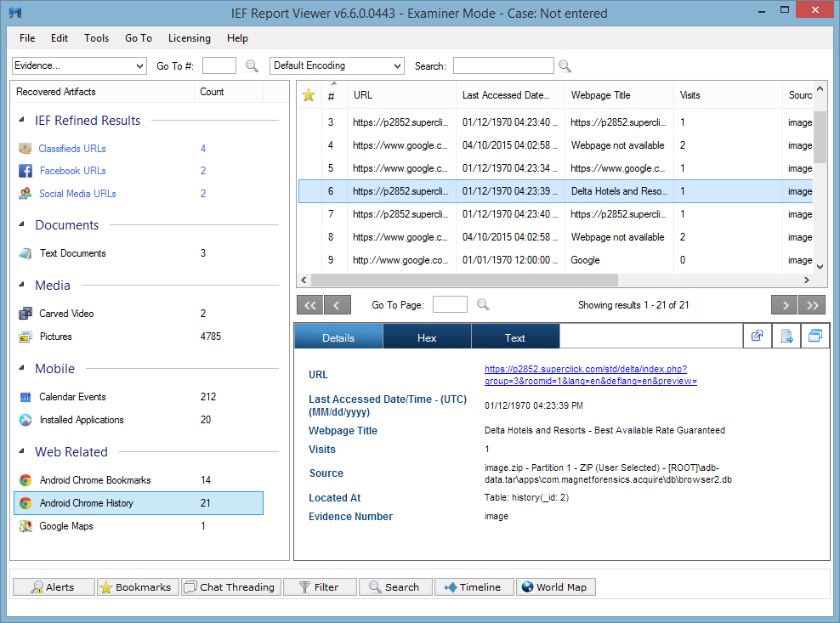The height and width of the screenshot is (623, 840).
Task: Click the star bookmark column header
Action: (x=309, y=95)
